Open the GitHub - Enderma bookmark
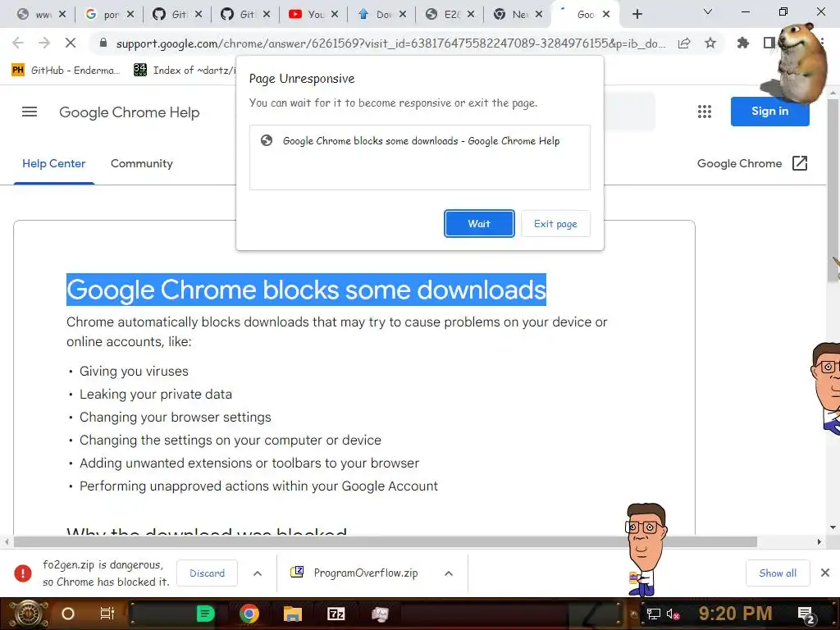Screen dimensions: 840x630 coord(66,71)
